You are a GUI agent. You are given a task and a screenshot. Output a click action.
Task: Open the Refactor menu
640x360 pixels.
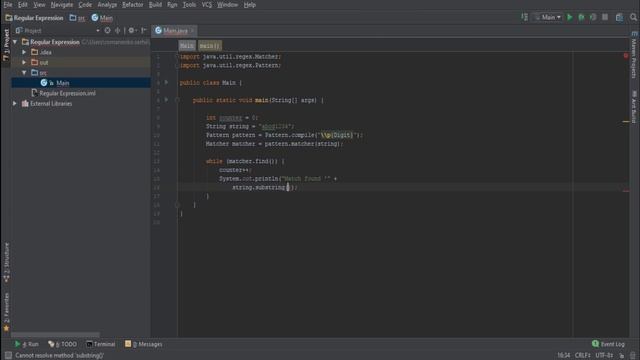point(133,5)
